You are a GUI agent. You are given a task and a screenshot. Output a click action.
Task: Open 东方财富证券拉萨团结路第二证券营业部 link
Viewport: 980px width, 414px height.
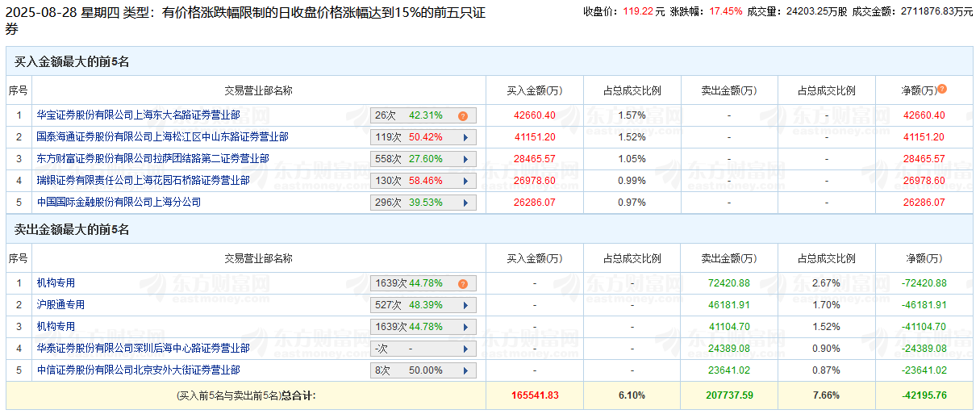[152, 159]
